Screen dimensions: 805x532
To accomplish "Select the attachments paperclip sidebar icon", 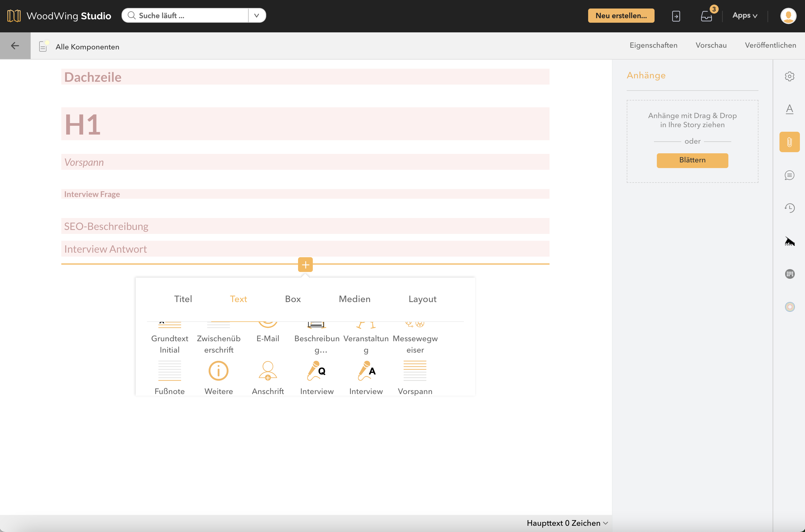I will (x=789, y=142).
